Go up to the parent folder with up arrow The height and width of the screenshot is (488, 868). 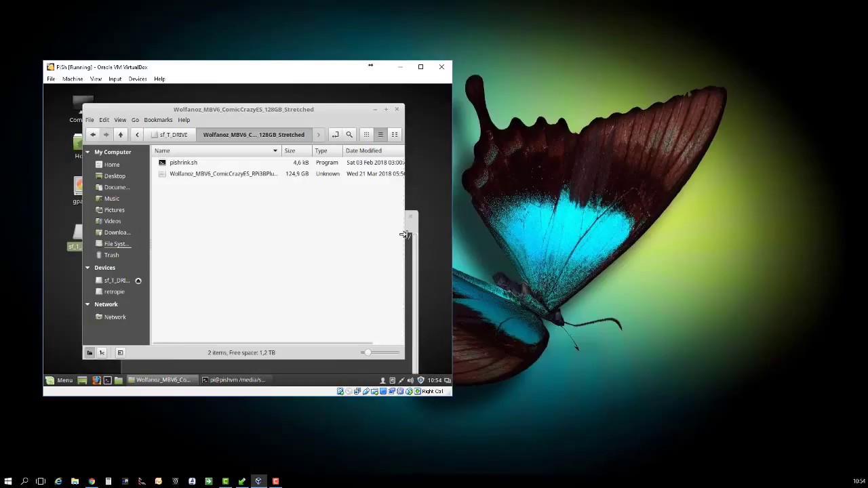(121, 134)
